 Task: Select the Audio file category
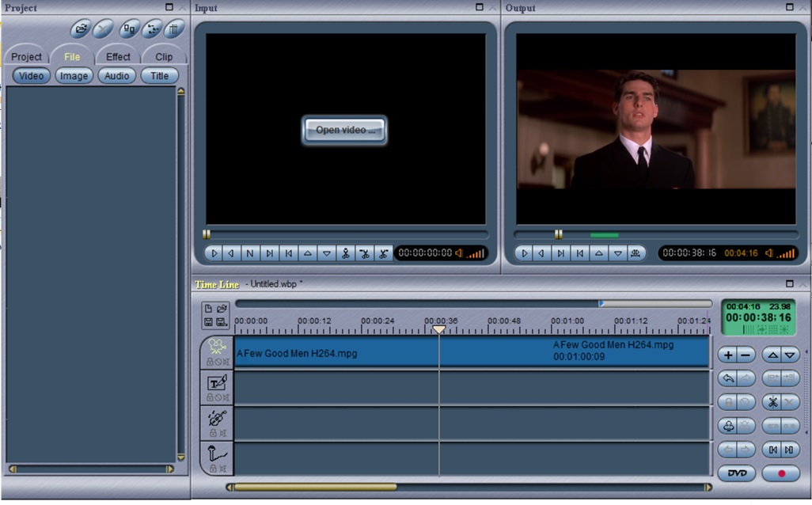(x=116, y=76)
